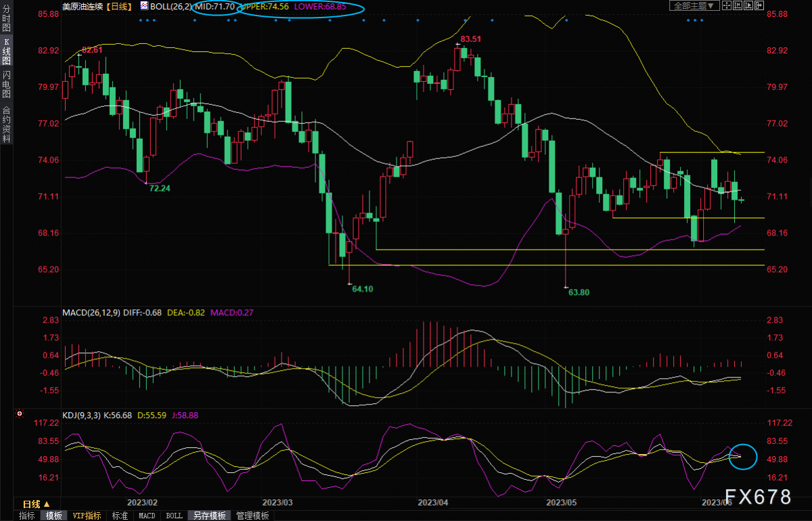Viewport: 812px width, 521px height.
Task: Choose the MACD template button
Action: pos(147,516)
